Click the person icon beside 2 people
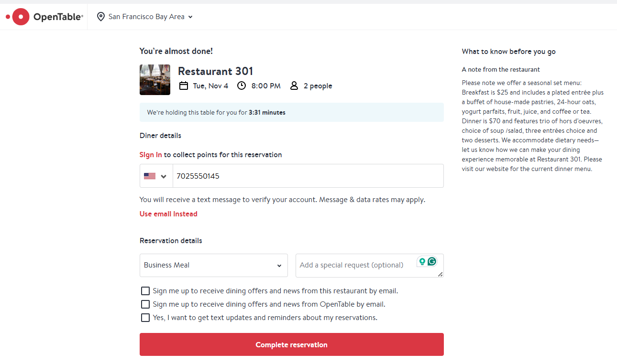This screenshot has height=364, width=617. click(x=294, y=86)
